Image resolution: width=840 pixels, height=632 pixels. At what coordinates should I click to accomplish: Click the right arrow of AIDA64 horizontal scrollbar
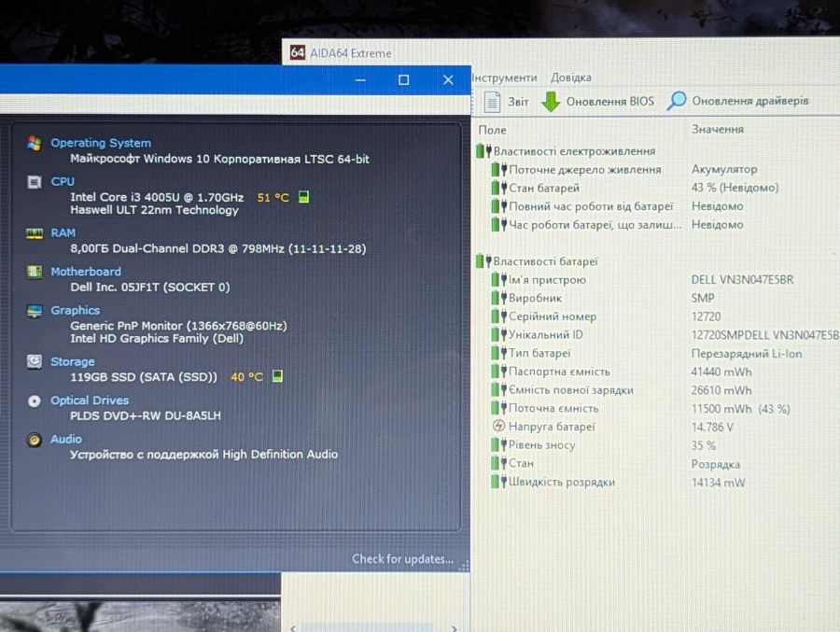coord(455,627)
